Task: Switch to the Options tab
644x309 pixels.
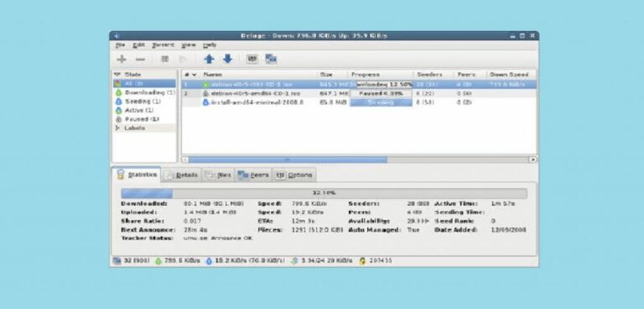Action: (x=293, y=175)
